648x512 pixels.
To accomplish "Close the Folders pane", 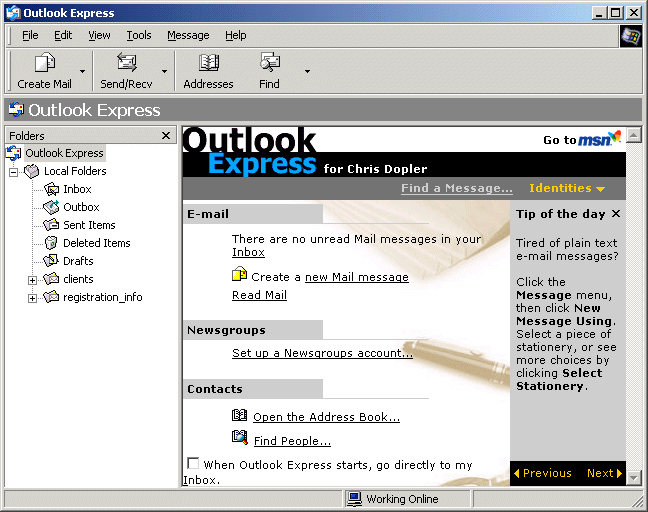I will click(x=166, y=136).
